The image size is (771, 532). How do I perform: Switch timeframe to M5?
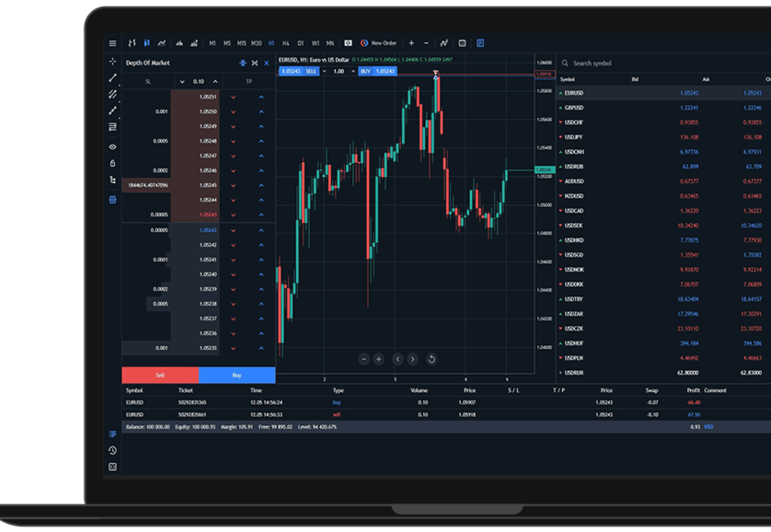click(x=226, y=43)
